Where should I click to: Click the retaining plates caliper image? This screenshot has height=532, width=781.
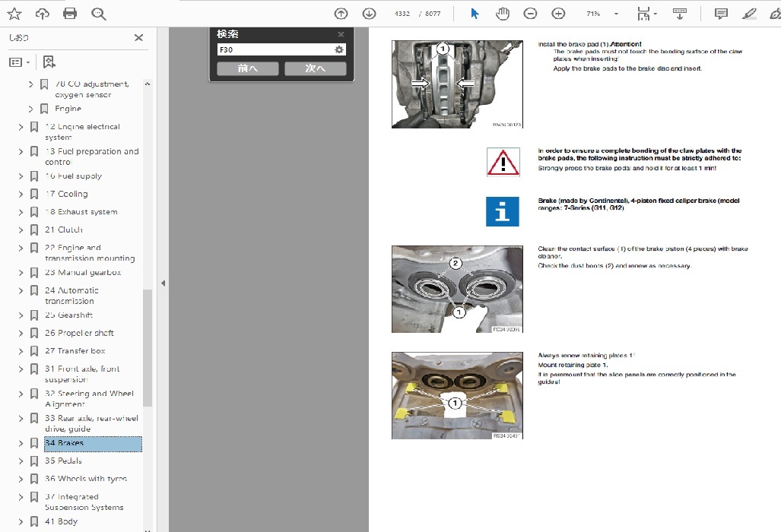(x=457, y=396)
